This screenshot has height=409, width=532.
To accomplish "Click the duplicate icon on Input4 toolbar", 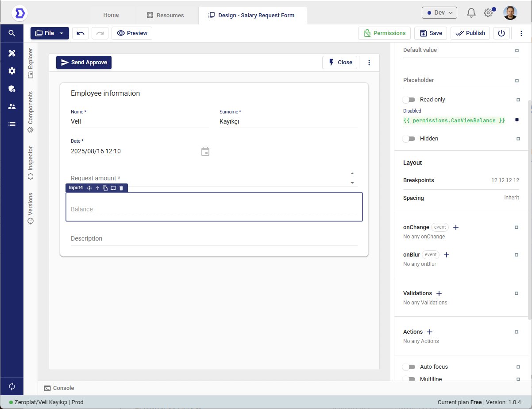I will click(x=105, y=188).
